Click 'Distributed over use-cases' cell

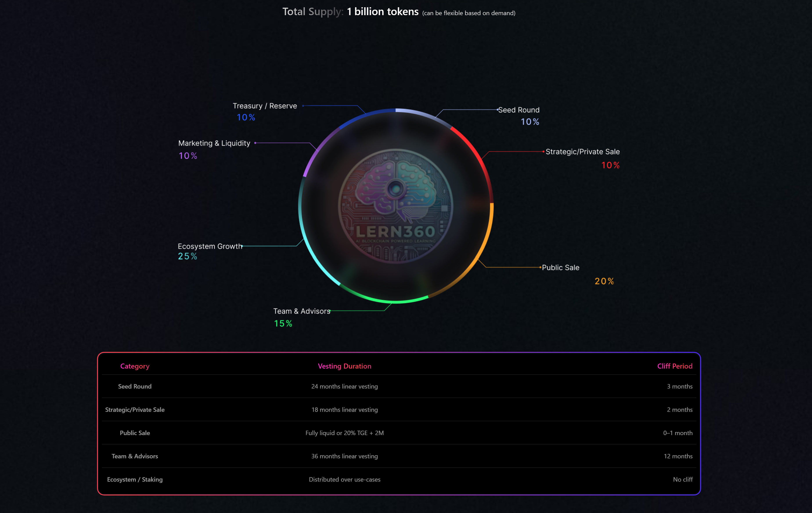coord(344,480)
